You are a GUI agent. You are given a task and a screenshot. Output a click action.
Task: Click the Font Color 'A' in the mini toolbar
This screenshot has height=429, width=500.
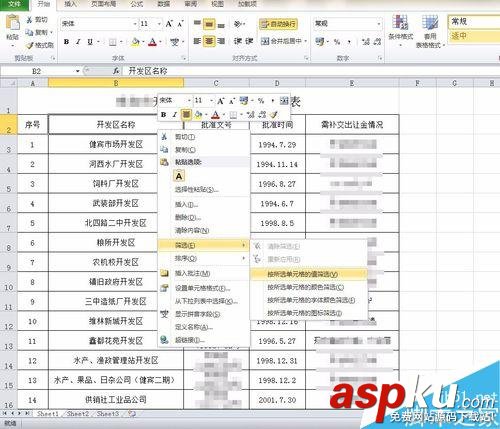click(215, 115)
